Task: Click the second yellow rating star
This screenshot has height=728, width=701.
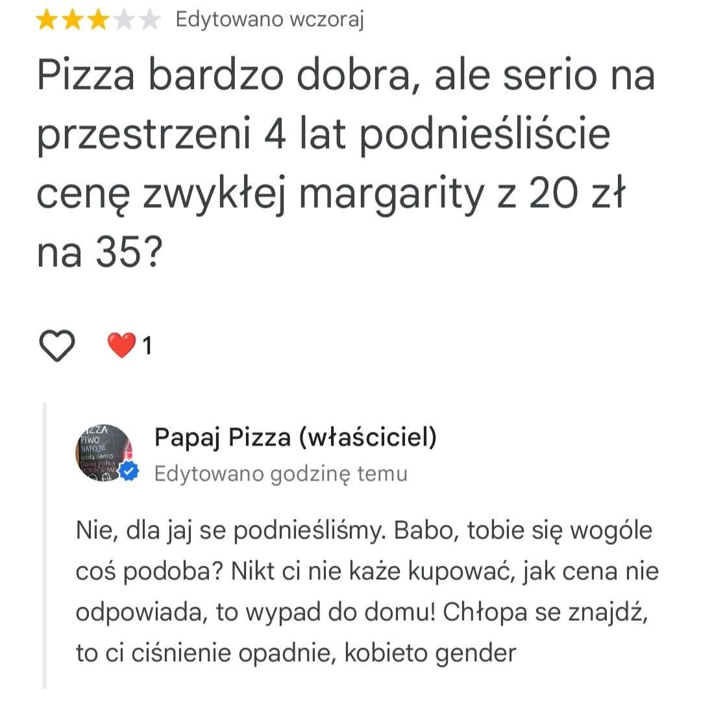Action: [x=73, y=20]
